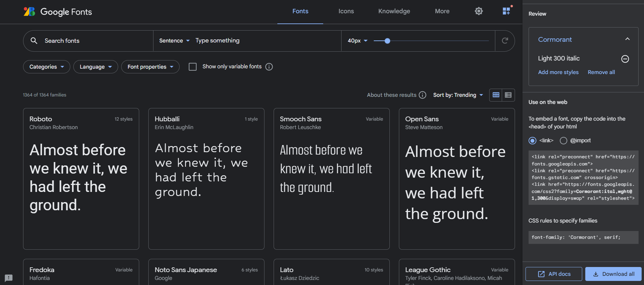Image resolution: width=644 pixels, height=285 pixels.
Task: Click the Type something preview field
Action: click(x=266, y=41)
